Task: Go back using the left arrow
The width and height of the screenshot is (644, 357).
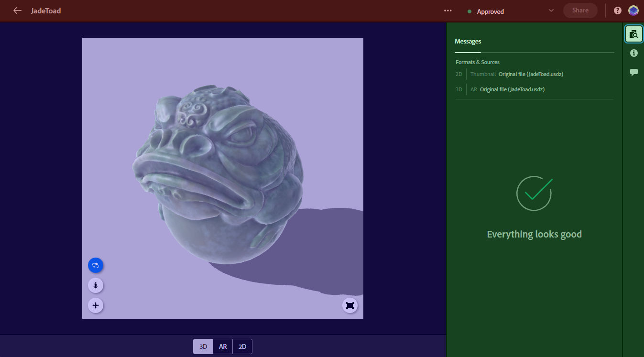Action: (x=18, y=11)
